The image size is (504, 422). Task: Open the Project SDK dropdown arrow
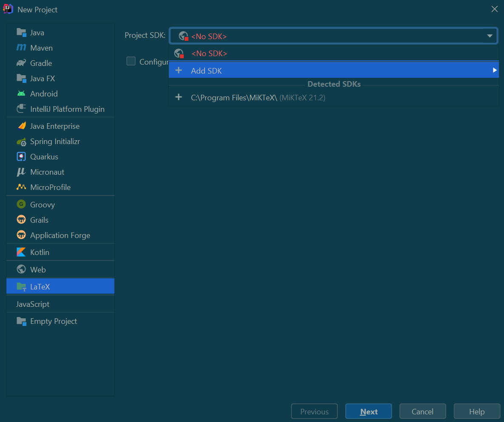click(x=489, y=36)
